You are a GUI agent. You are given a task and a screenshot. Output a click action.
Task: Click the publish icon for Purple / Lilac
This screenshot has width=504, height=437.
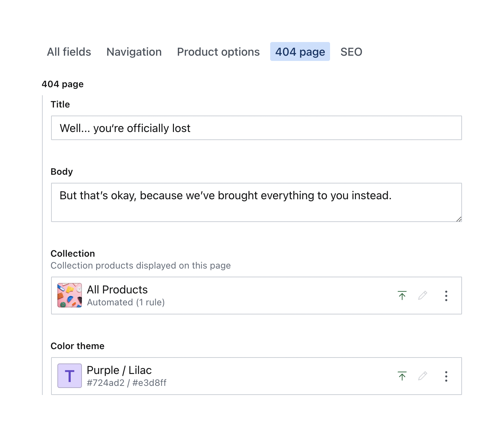pos(402,376)
